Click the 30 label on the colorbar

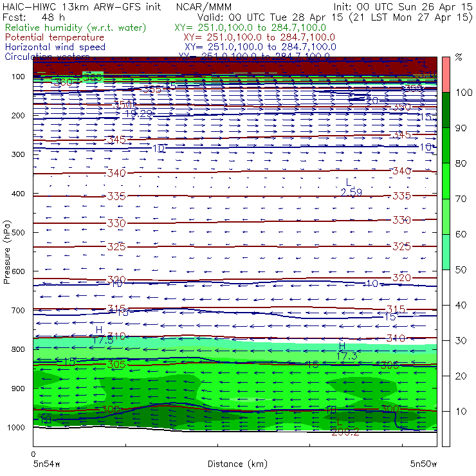(x=461, y=341)
